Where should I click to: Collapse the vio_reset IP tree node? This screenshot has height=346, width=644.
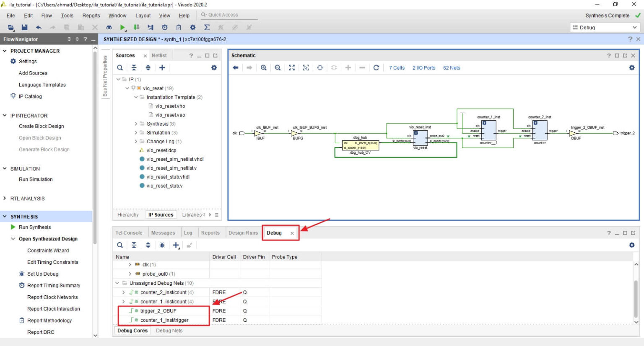click(x=127, y=88)
